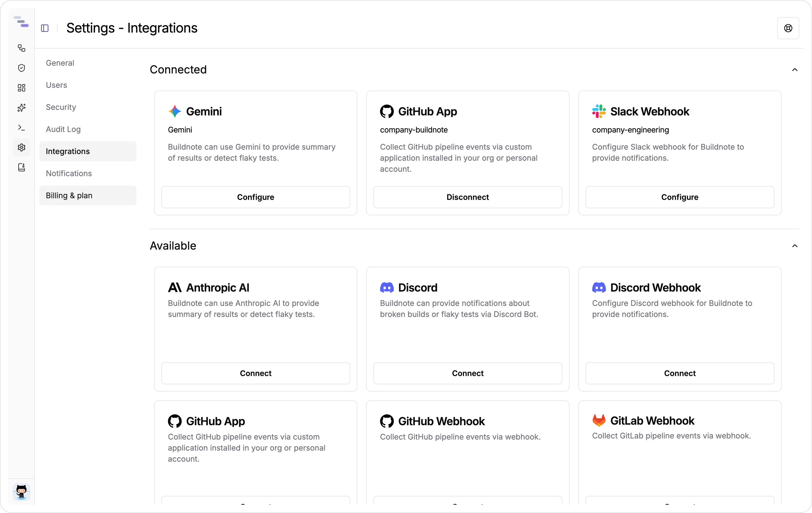Click the Slack Webhook card heading
Viewport: 812px width, 513px height.
pos(650,112)
